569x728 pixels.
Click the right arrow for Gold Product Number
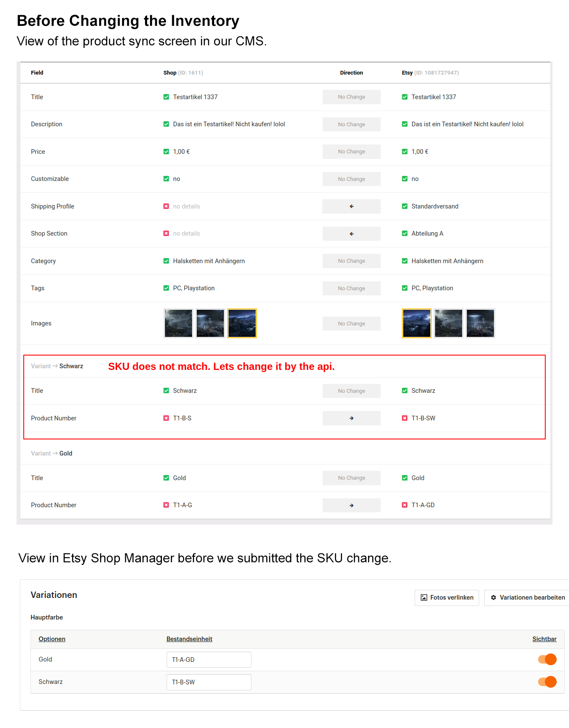[x=351, y=505]
